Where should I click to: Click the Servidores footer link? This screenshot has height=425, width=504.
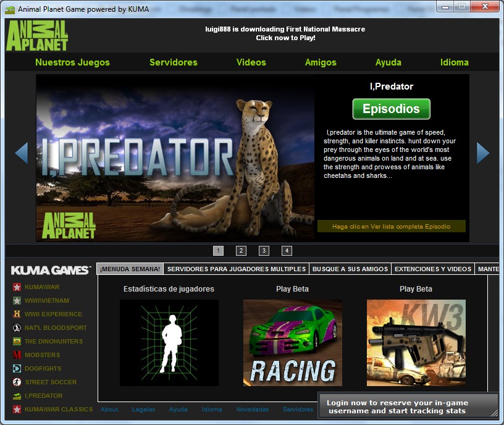pyautogui.click(x=298, y=409)
